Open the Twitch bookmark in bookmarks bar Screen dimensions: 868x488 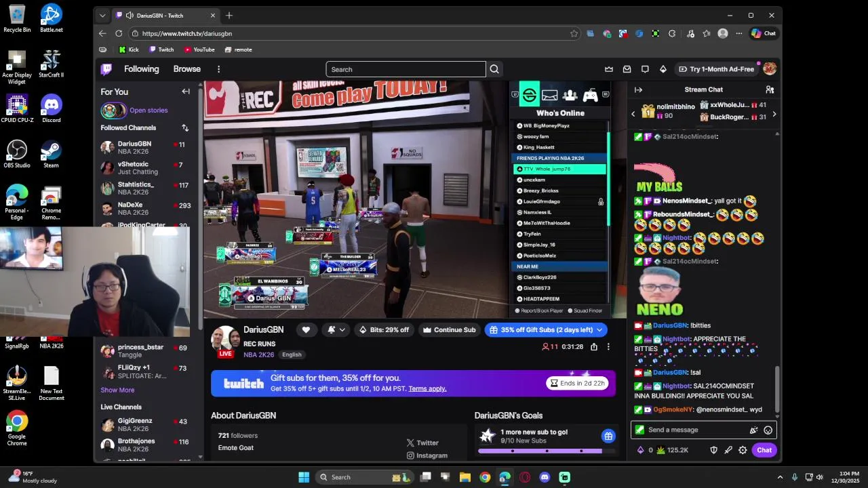click(x=161, y=49)
